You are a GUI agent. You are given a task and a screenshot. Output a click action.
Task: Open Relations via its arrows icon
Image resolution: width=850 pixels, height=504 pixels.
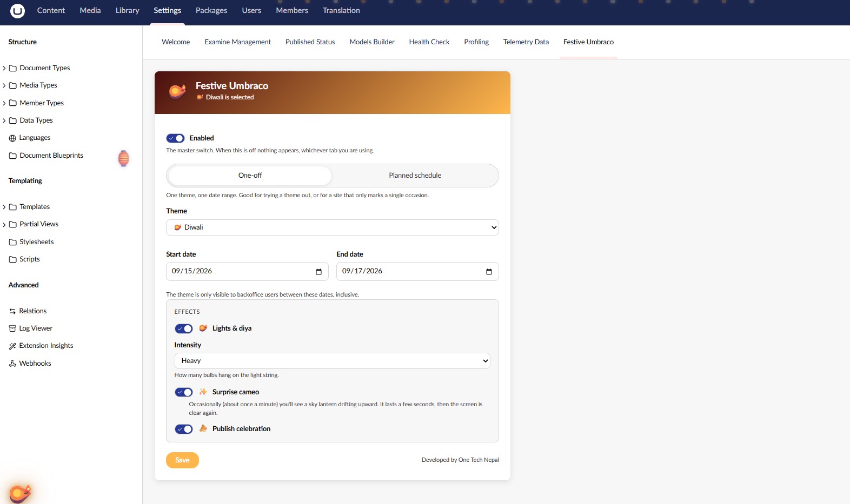coord(13,311)
